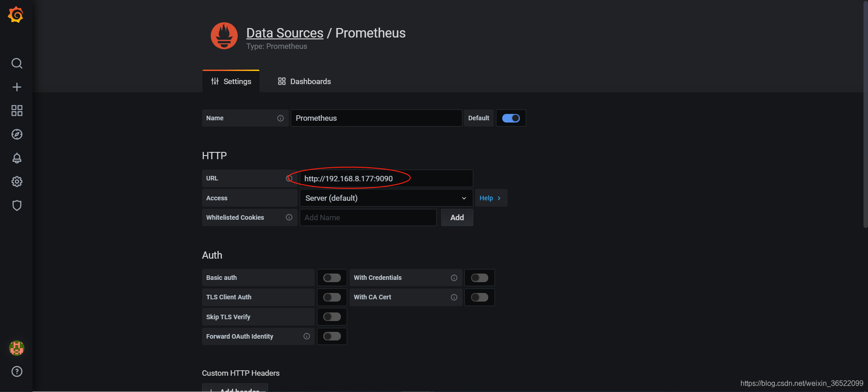Screen dimensions: 868x392
Task: Open the Configuration gear icon
Action: pyautogui.click(x=17, y=182)
